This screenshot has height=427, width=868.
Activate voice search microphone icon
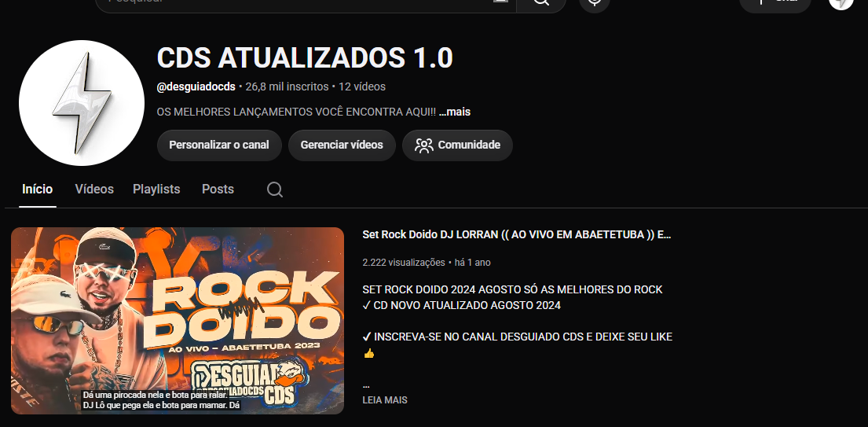click(595, 3)
